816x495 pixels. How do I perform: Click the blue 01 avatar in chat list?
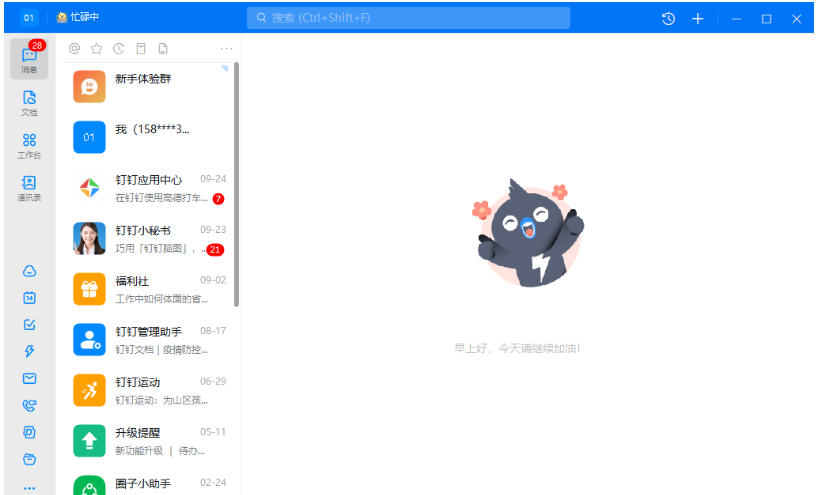click(89, 137)
